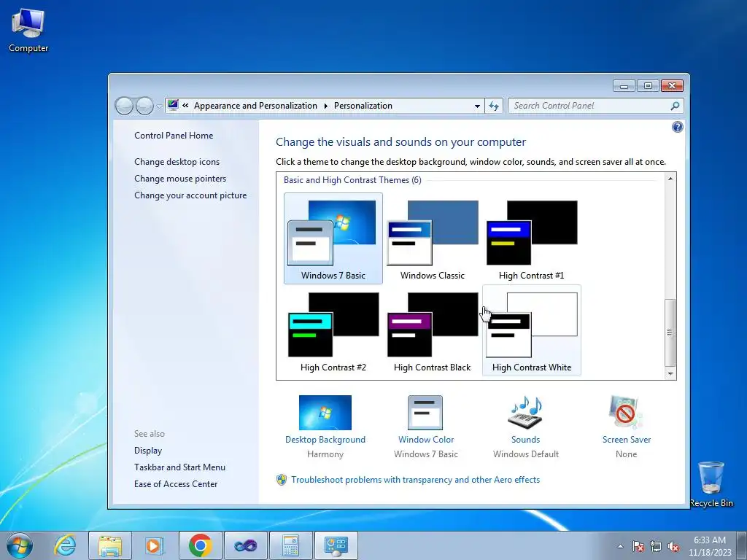Open the Screen Saver icon
The height and width of the screenshot is (560, 747).
(625, 413)
